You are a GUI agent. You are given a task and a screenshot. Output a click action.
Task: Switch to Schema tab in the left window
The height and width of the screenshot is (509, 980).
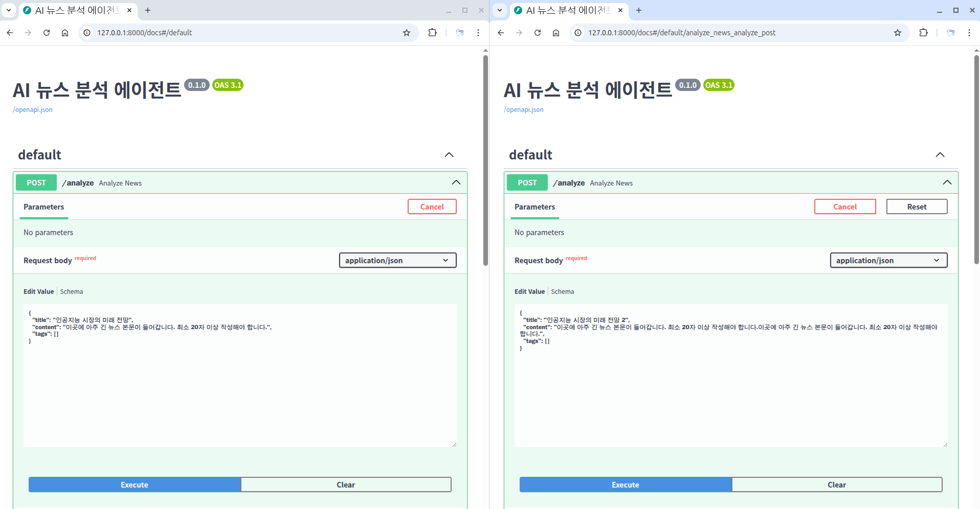(x=72, y=292)
